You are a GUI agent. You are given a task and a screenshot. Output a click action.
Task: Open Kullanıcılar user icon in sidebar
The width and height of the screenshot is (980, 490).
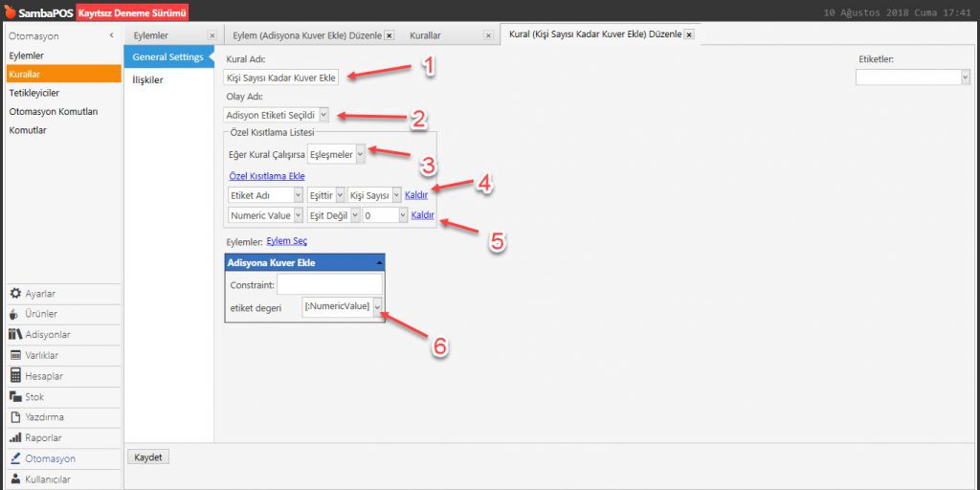(x=15, y=479)
